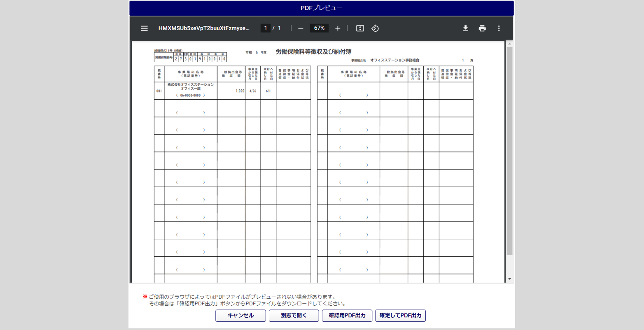This screenshot has height=330, width=644.
Task: Click the fit to page icon
Action: point(360,28)
